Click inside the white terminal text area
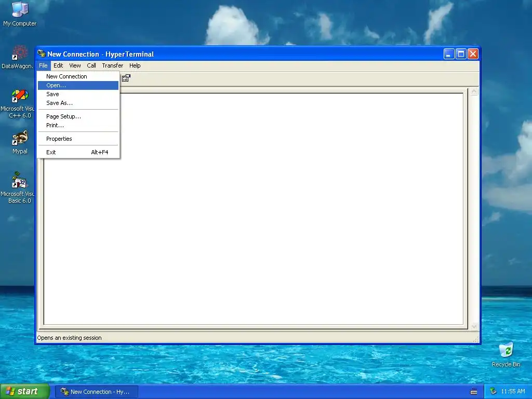This screenshot has width=532, height=399. [254, 209]
